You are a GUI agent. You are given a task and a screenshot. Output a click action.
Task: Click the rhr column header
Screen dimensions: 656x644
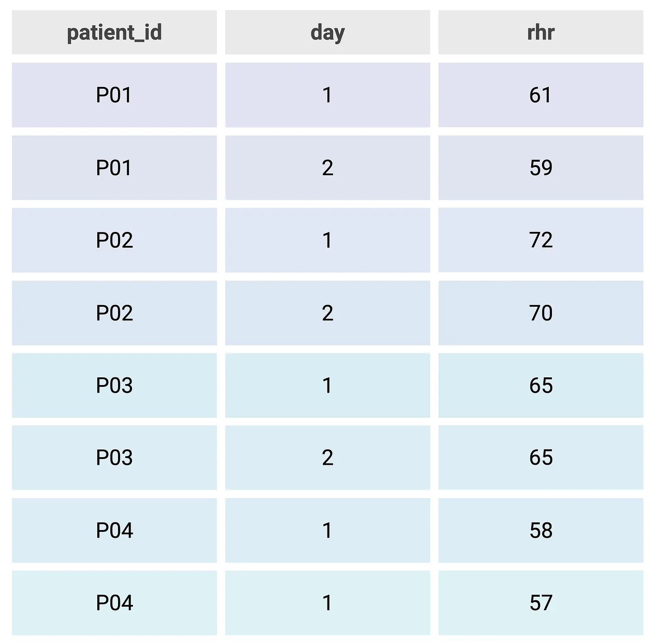click(541, 32)
